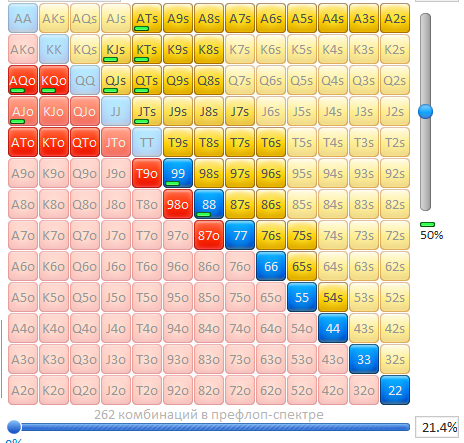Viewport: 464px width, 443px height.
Task: Toggle the 66 pocket pair cell
Action: 271,266
